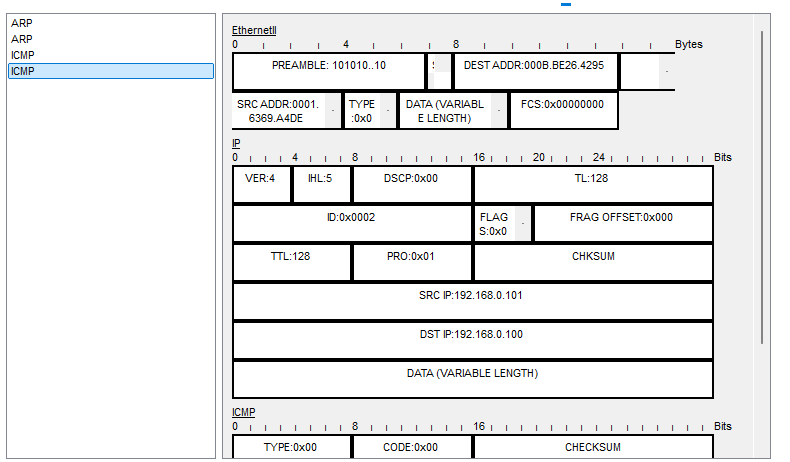
Task: Select the first ARP entry in list
Action: coord(22,23)
